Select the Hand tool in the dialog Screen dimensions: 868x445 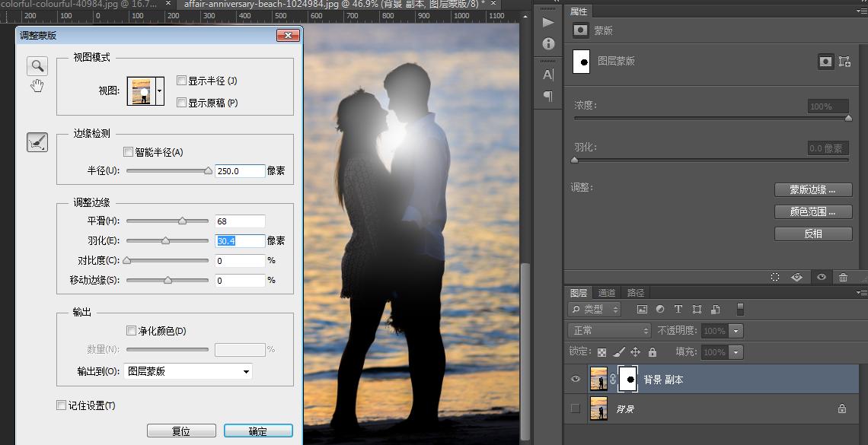(x=37, y=86)
